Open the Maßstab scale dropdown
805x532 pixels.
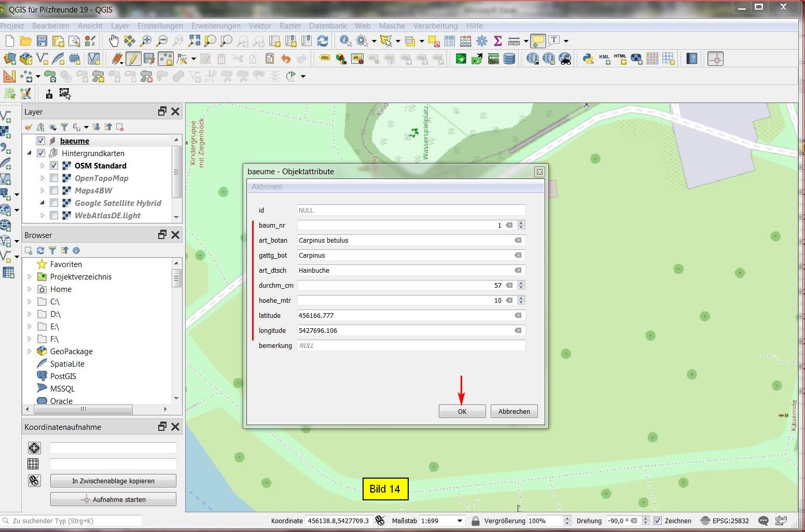coord(460,521)
